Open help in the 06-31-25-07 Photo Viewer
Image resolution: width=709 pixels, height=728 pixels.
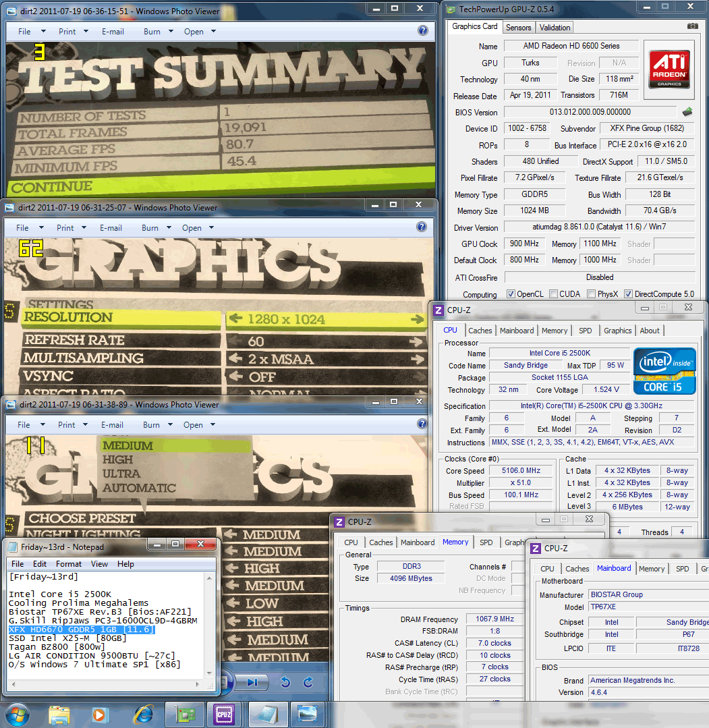(x=422, y=227)
